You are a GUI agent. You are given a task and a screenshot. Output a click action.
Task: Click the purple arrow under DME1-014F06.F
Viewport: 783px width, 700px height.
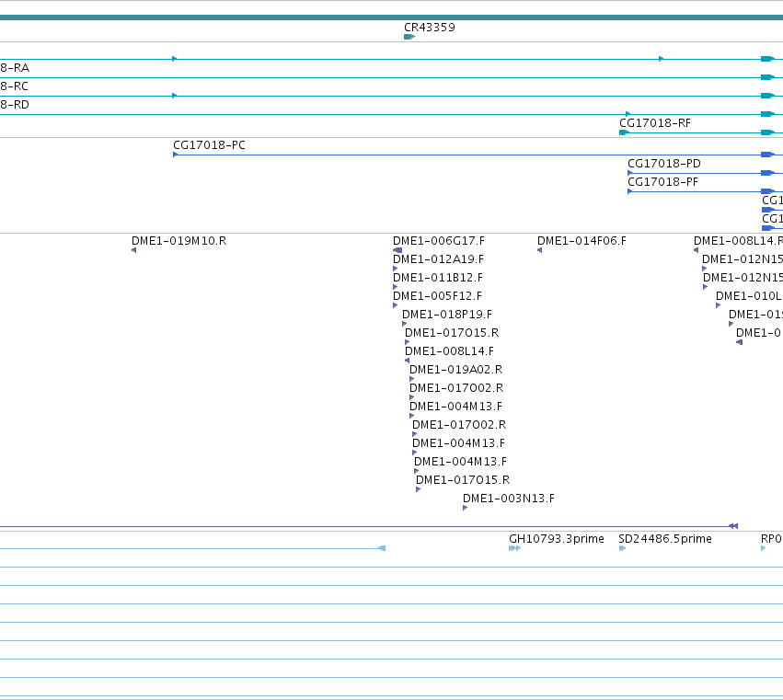click(x=540, y=250)
